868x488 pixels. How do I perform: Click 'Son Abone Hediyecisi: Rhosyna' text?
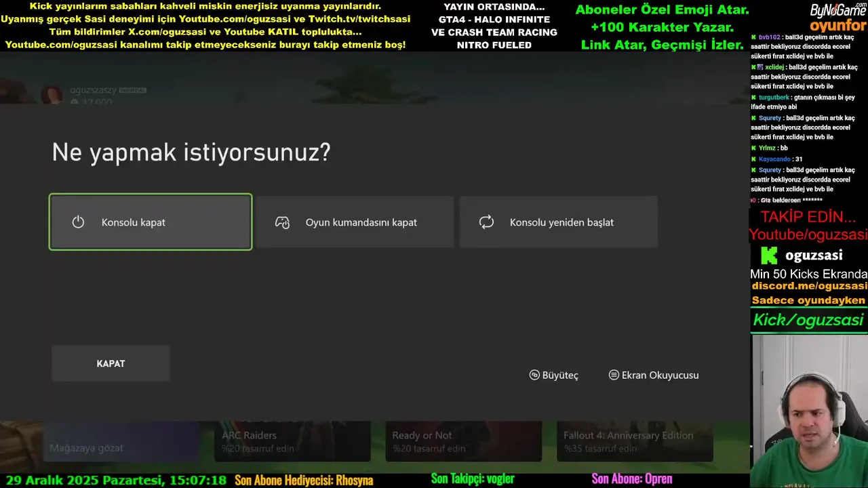click(304, 481)
